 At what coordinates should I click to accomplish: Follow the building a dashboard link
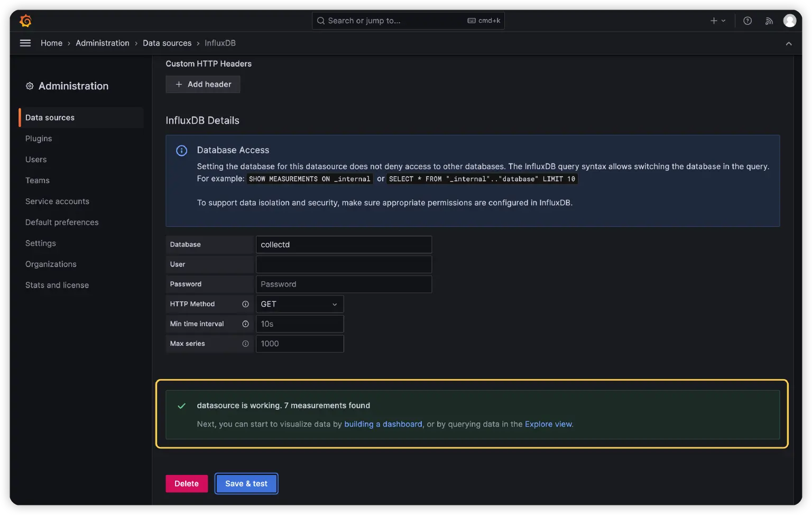click(x=383, y=424)
